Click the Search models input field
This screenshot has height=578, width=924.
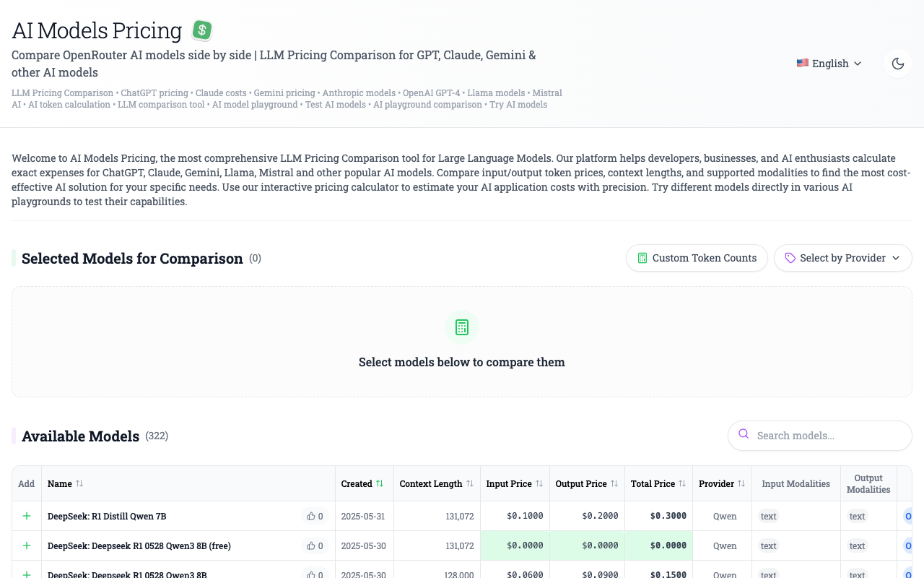click(x=820, y=436)
